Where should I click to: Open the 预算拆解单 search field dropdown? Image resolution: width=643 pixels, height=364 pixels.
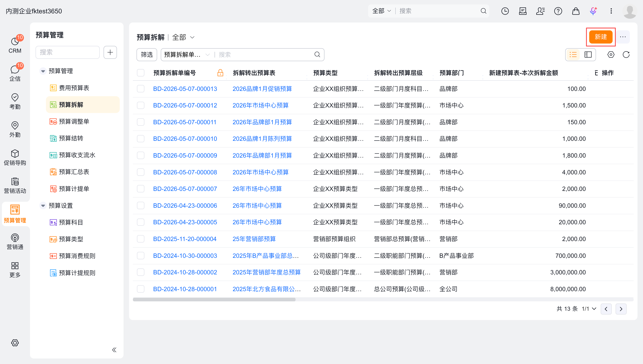(x=187, y=55)
